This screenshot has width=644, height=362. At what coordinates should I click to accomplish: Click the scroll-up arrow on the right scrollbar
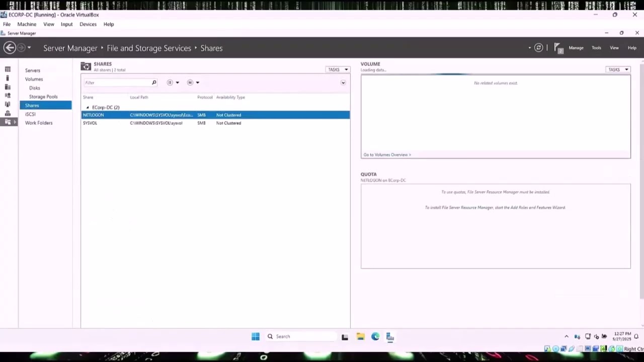[x=641, y=62]
